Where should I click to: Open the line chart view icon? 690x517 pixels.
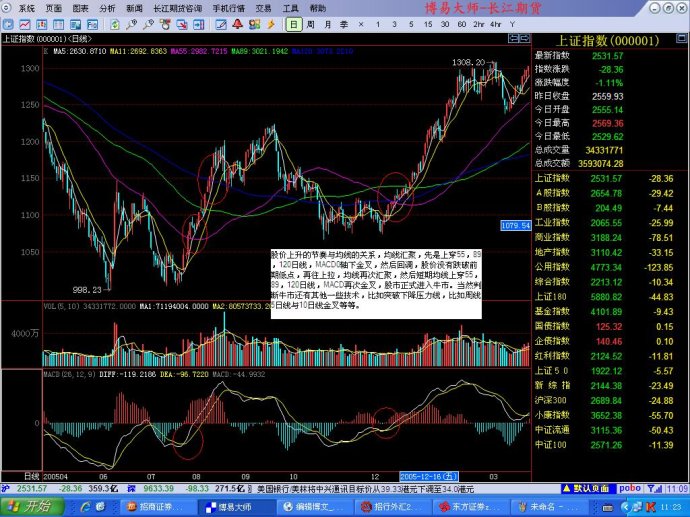(25, 24)
